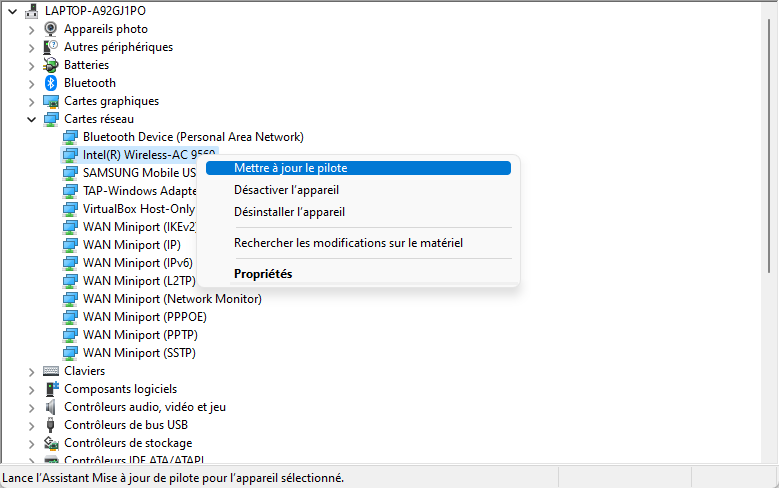Click the SAMSUNG Mobile adapter icon
This screenshot has width=779, height=488.
pyautogui.click(x=70, y=173)
